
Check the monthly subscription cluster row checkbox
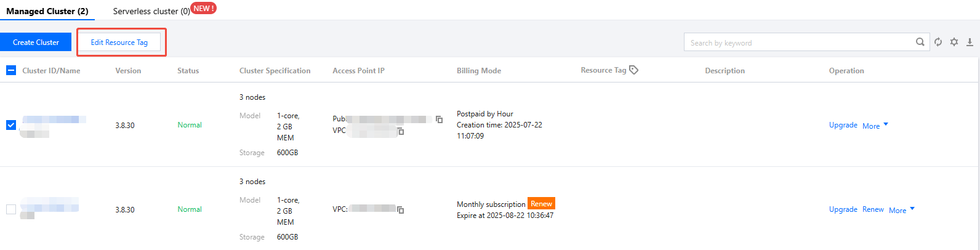pos(11,209)
